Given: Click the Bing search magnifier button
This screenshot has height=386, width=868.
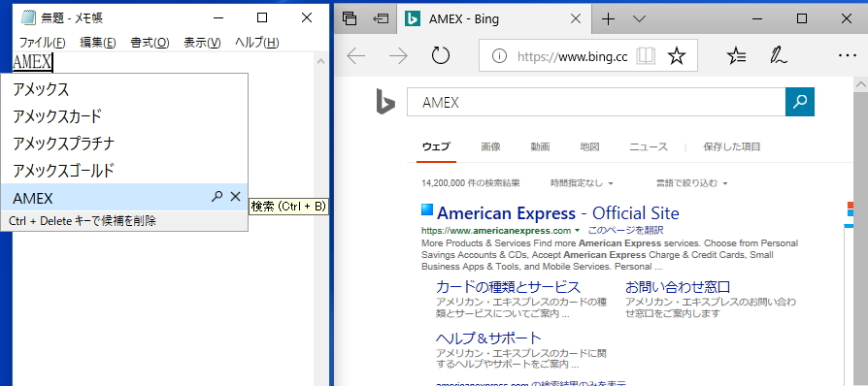Looking at the screenshot, I should (x=800, y=102).
